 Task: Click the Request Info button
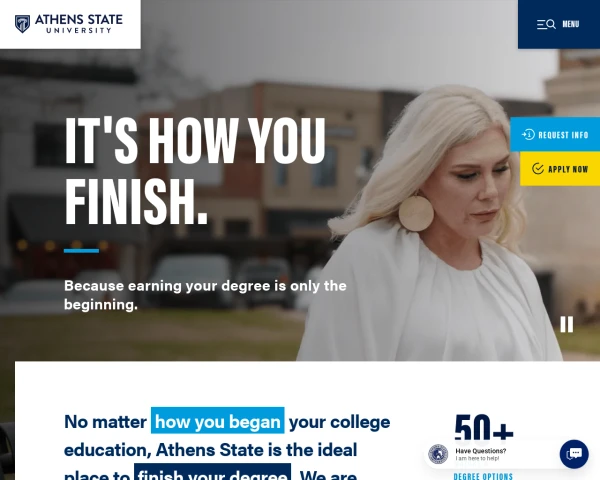[555, 134]
